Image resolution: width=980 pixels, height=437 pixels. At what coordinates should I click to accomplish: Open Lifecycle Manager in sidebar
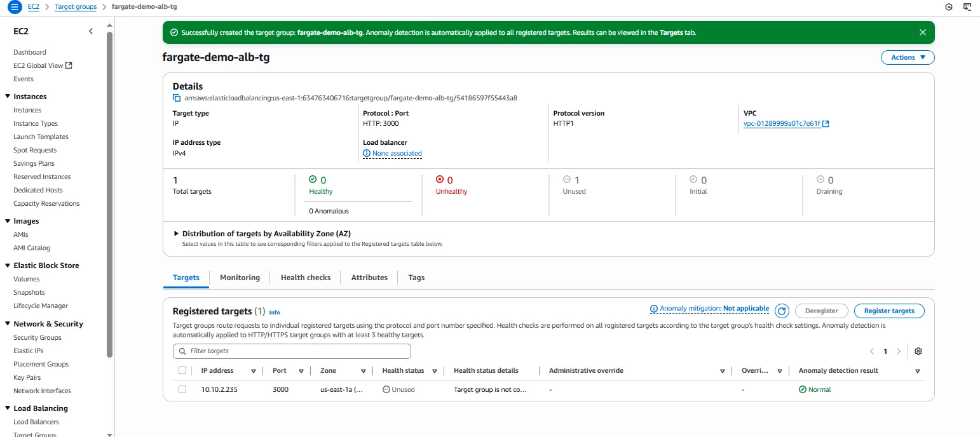[41, 306]
